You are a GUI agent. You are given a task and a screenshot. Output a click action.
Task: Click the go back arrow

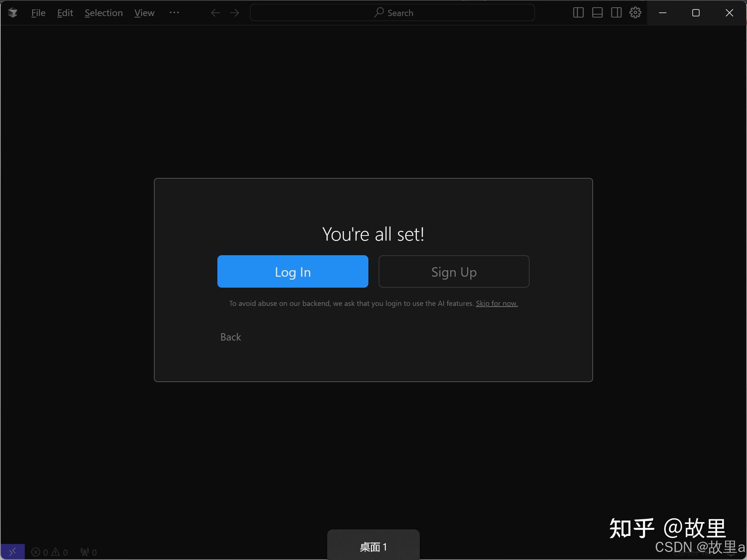(216, 13)
